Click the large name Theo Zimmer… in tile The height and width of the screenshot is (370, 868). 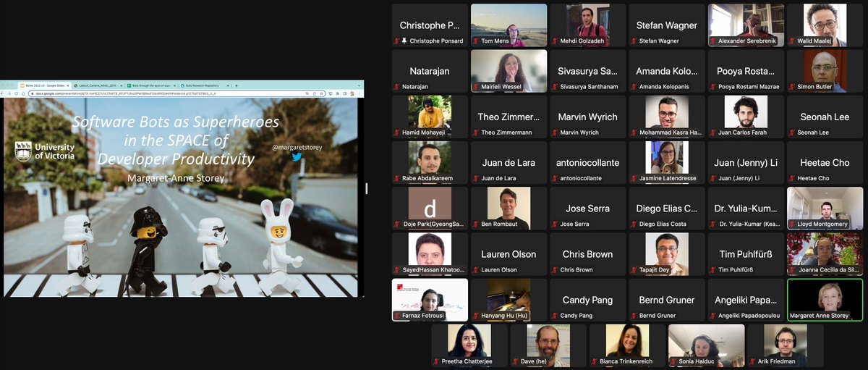(x=509, y=117)
